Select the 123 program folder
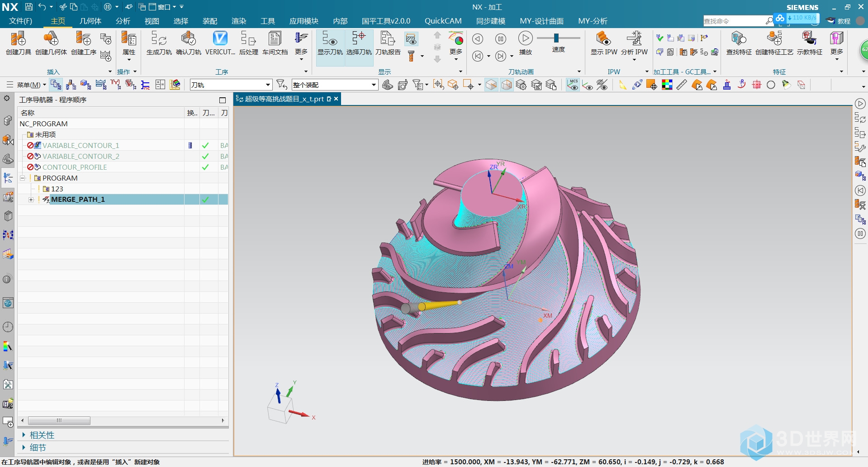Screen dimensions: 868x467 tap(57, 189)
